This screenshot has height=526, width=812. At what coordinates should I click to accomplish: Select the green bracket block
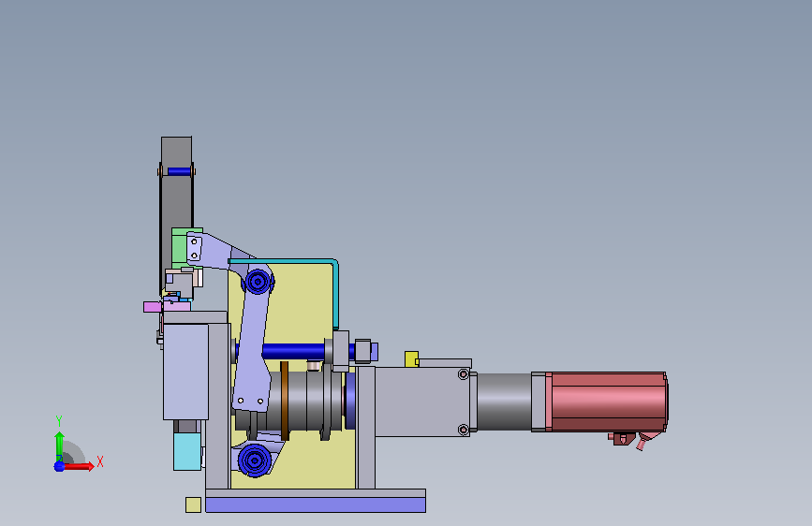click(182, 247)
